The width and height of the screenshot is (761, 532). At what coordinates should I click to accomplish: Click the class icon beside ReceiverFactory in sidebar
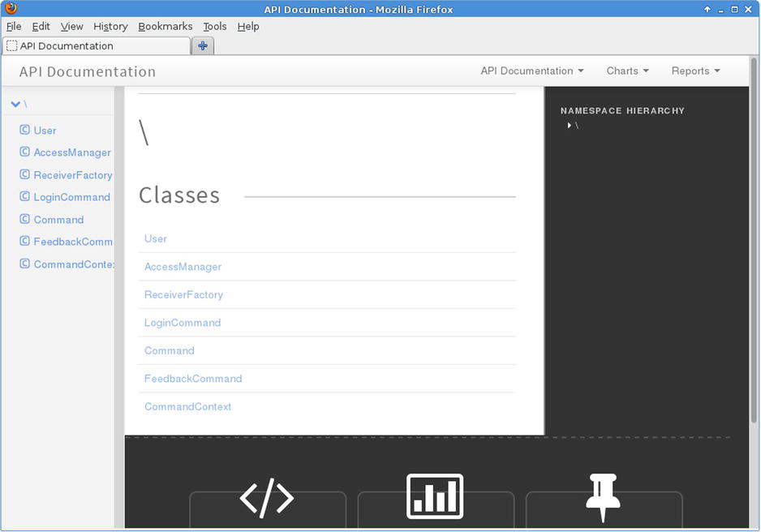25,174
